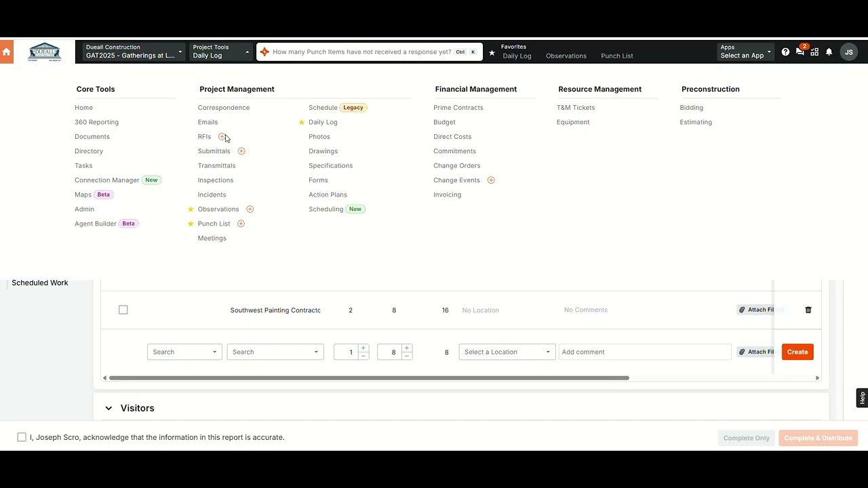Open the Budget tool under Financial Management

click(x=444, y=122)
